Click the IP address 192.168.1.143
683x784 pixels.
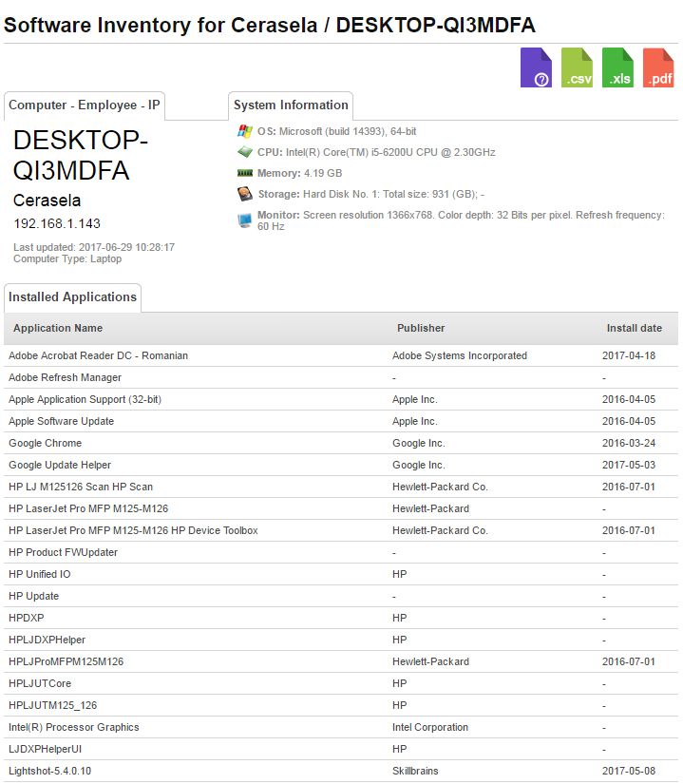(x=57, y=223)
